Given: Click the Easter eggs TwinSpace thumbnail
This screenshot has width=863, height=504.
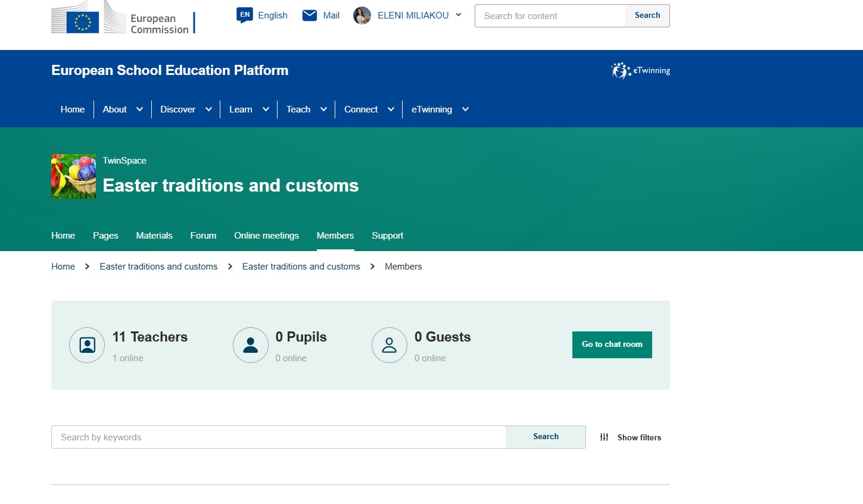Looking at the screenshot, I should (x=74, y=177).
